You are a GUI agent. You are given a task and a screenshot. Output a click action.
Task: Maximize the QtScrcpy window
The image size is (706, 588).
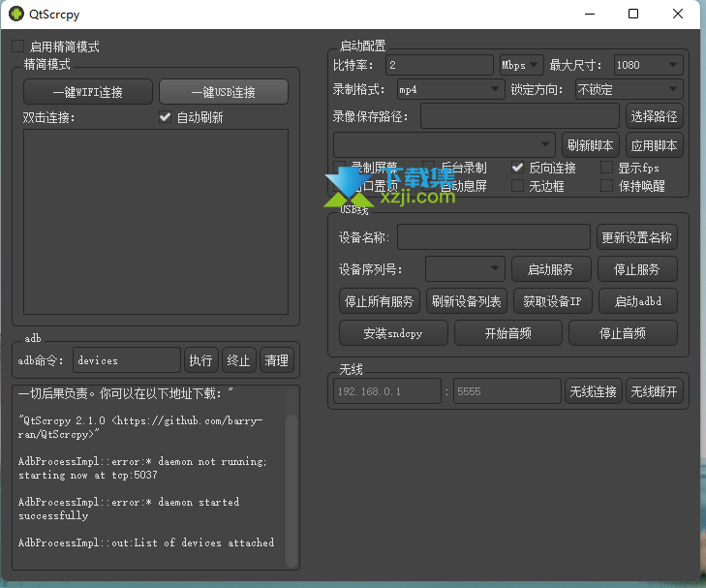coord(633,14)
